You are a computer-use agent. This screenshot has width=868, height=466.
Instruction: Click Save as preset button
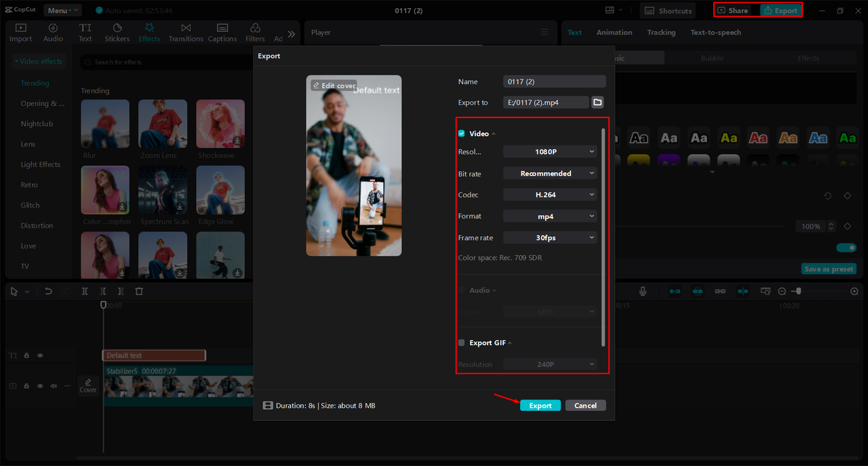829,269
